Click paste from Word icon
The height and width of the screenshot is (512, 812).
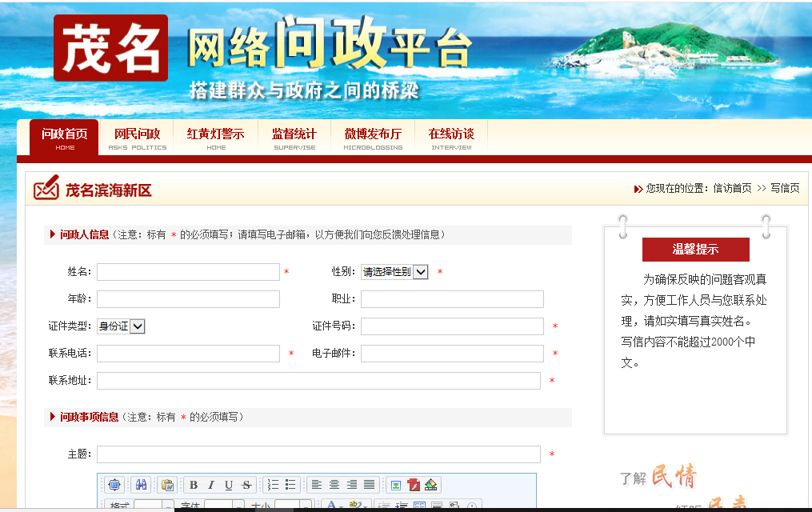click(x=167, y=485)
